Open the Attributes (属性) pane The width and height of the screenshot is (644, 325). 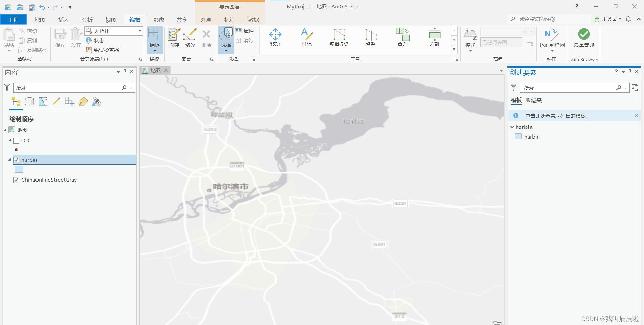click(x=245, y=31)
